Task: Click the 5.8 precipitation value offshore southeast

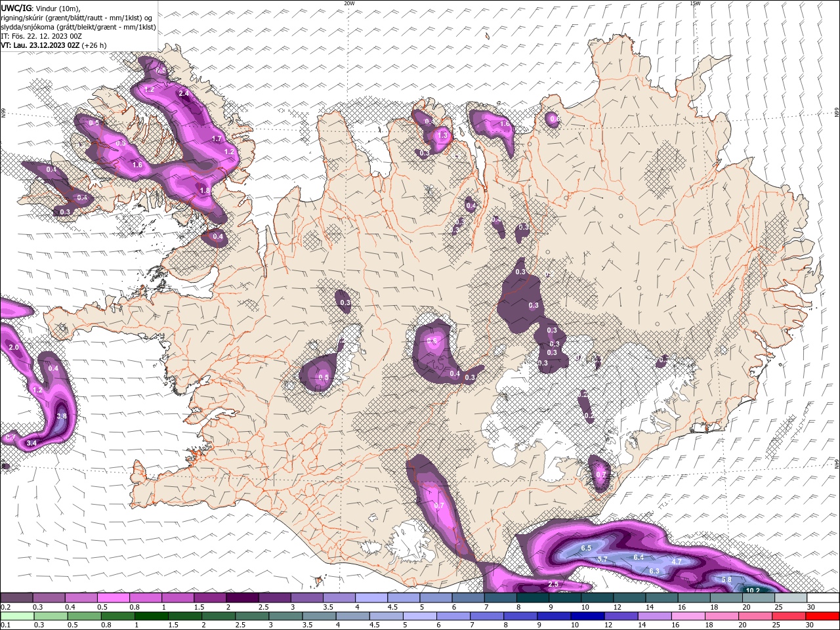Action: (x=726, y=579)
